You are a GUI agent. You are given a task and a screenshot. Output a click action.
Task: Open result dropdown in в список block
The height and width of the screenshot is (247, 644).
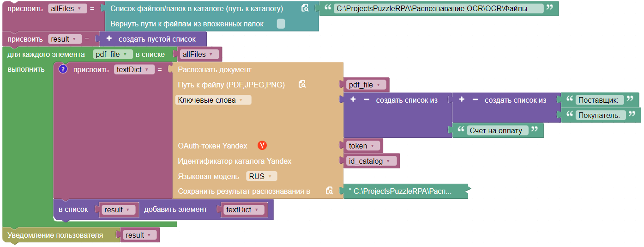119,210
